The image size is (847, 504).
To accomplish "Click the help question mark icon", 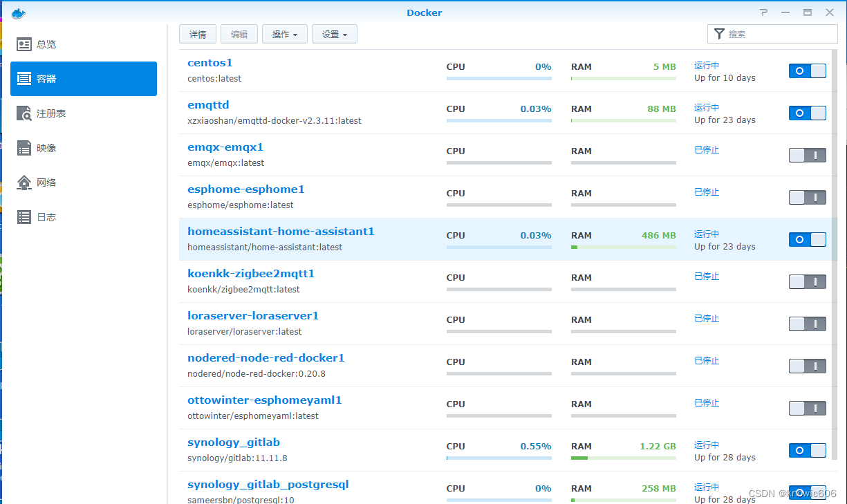I will coord(763,12).
